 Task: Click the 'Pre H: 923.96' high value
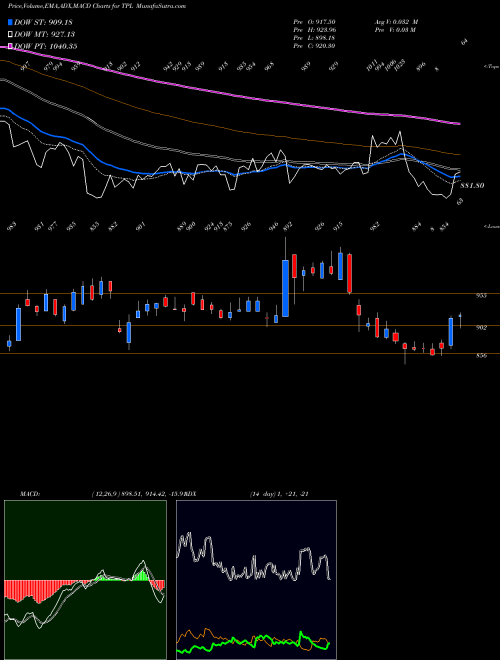click(314, 30)
